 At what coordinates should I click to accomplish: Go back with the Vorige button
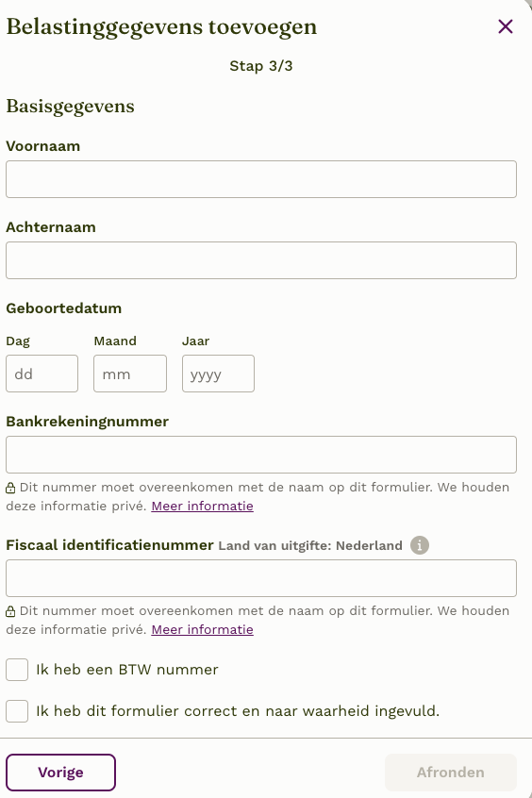coord(60,773)
